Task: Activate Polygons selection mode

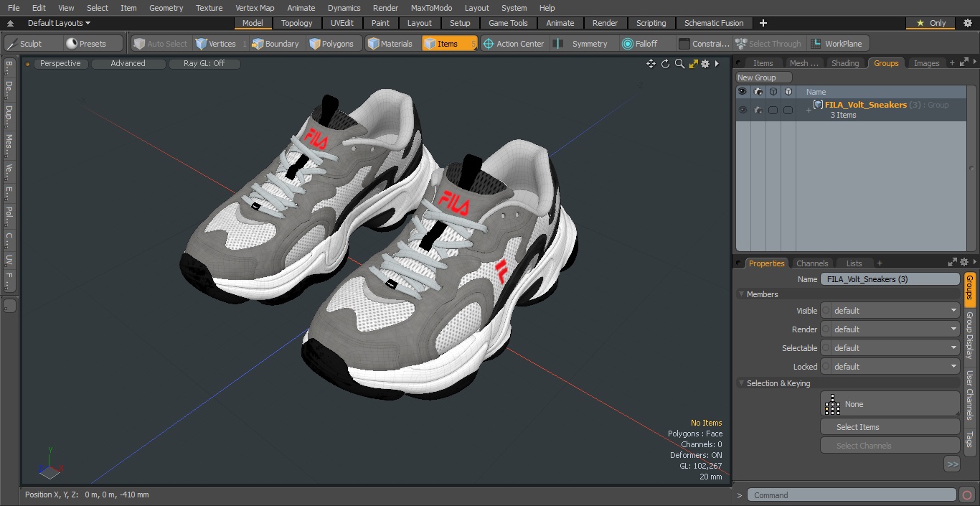Action: (331, 44)
